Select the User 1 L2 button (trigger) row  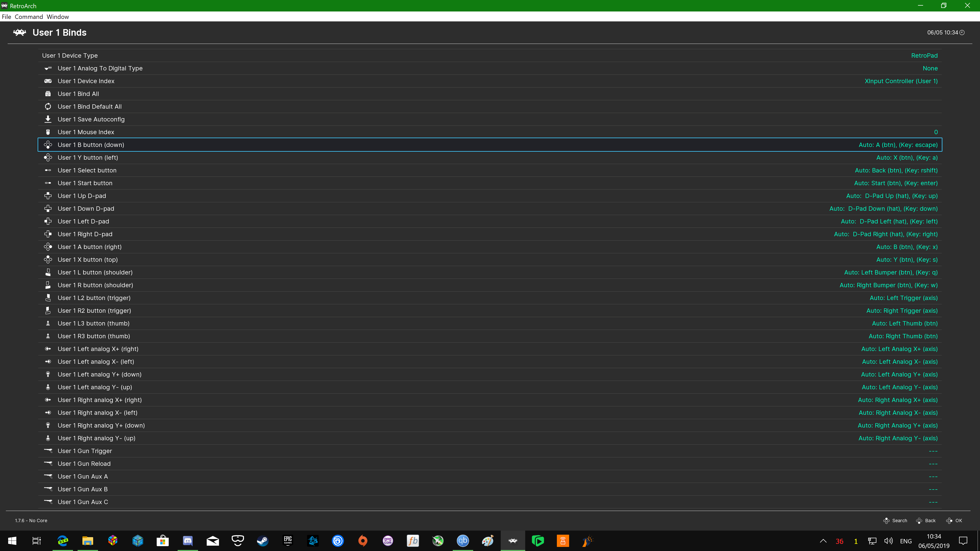click(x=490, y=298)
